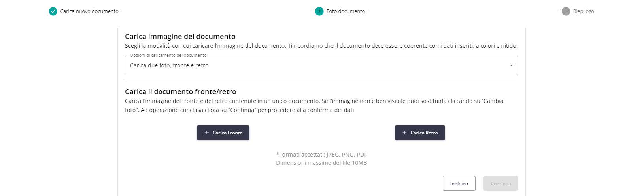Click the plus icon on Carica Fronte
The image size is (644, 196).
206,133
